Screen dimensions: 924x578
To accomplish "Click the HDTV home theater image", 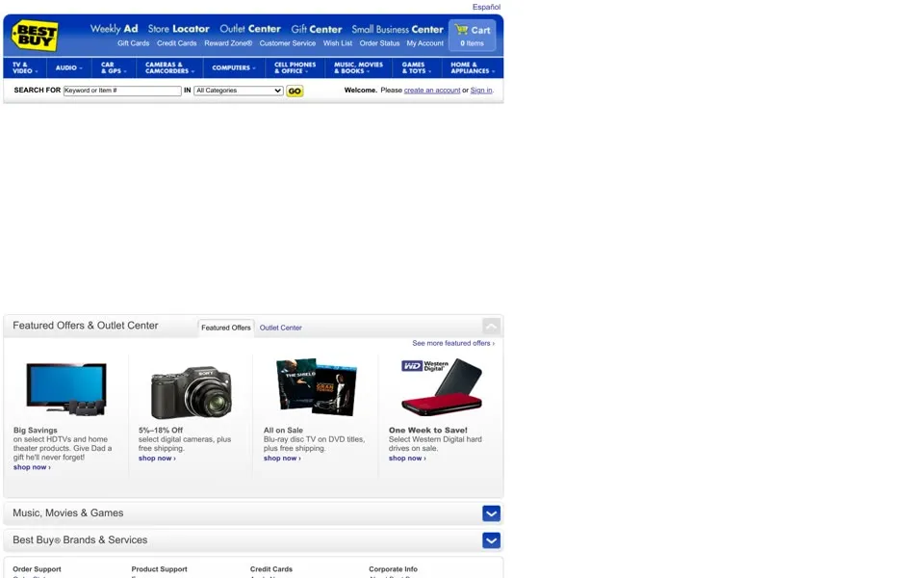I will tap(66, 389).
